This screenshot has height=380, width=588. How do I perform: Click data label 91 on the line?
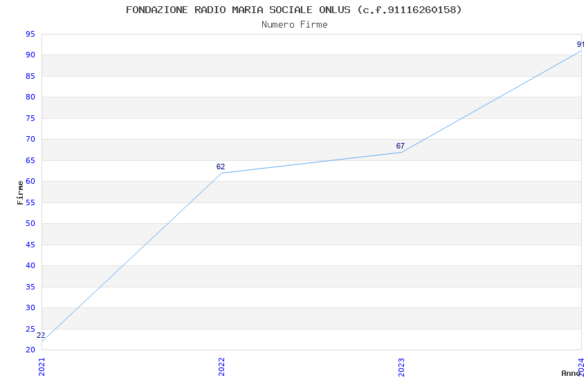point(580,44)
